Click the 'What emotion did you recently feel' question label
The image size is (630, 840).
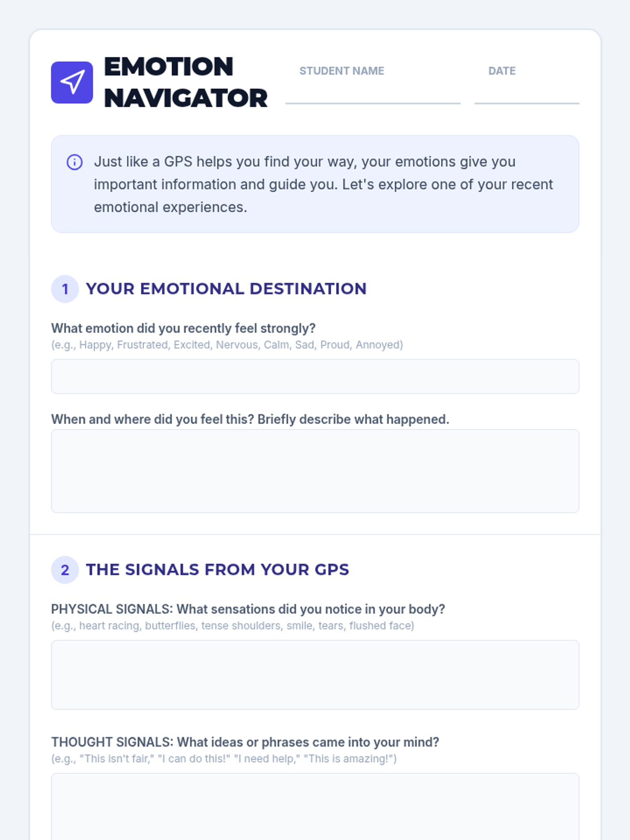[x=183, y=328]
